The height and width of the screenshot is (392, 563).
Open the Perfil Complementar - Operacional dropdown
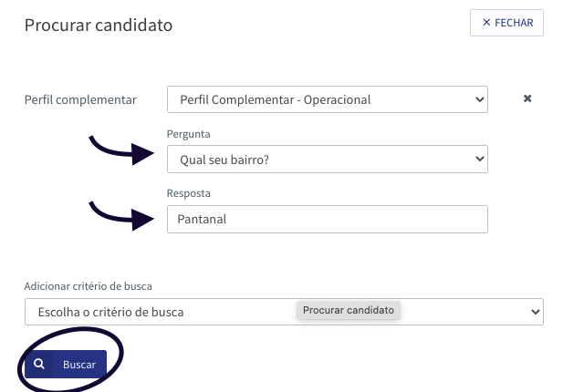tap(327, 99)
